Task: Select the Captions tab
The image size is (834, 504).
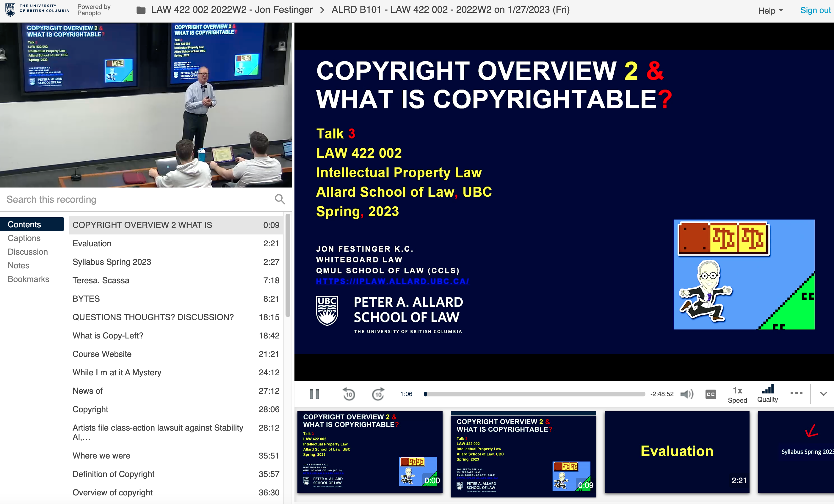Action: point(24,238)
